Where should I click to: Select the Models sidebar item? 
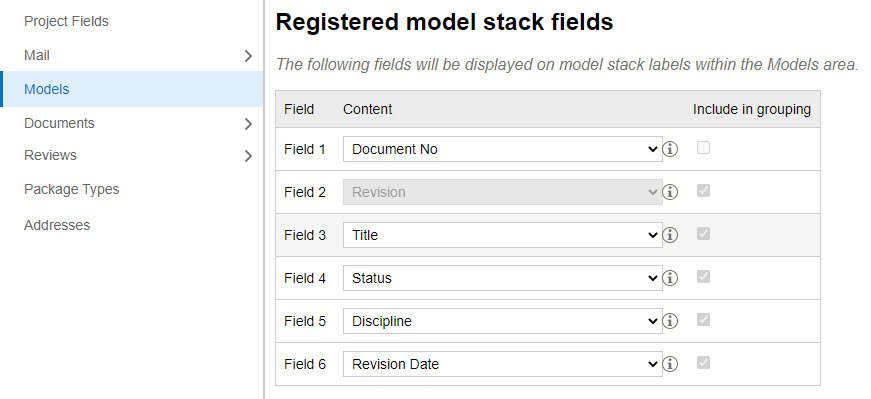[x=132, y=89]
